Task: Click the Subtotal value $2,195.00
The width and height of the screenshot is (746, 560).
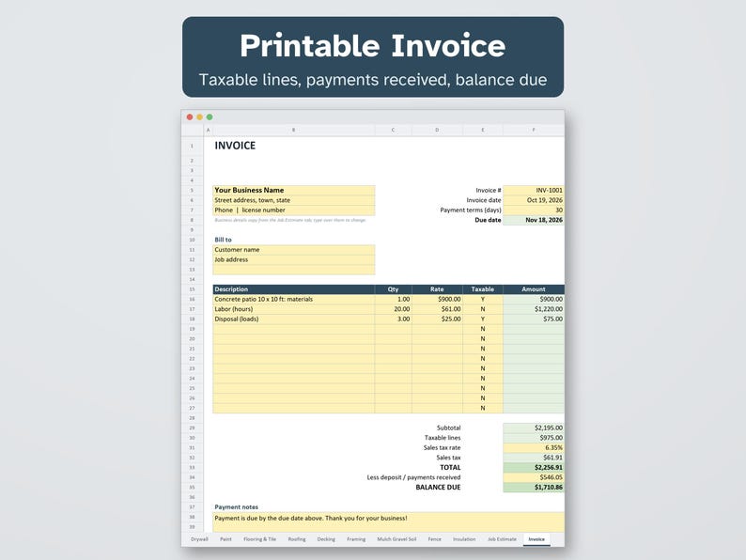Action: [534, 428]
